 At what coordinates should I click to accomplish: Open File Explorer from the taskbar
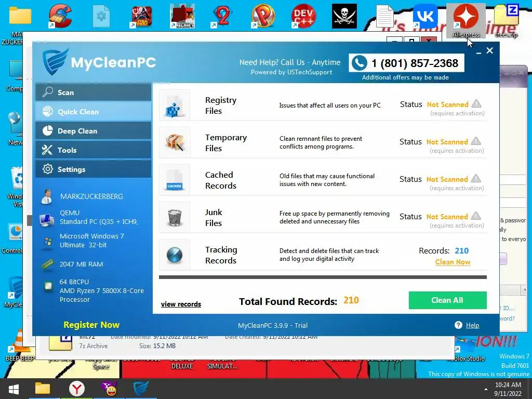[x=43, y=389]
